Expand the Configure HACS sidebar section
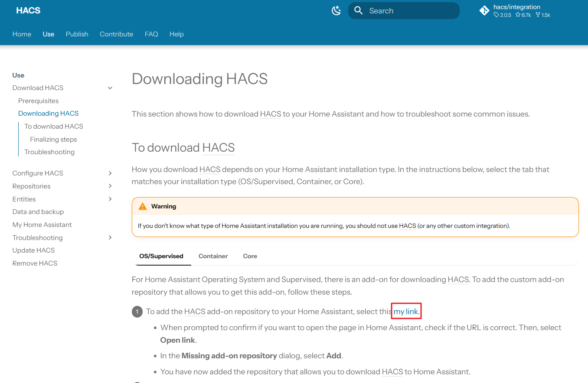This screenshot has height=383, width=588. point(110,173)
